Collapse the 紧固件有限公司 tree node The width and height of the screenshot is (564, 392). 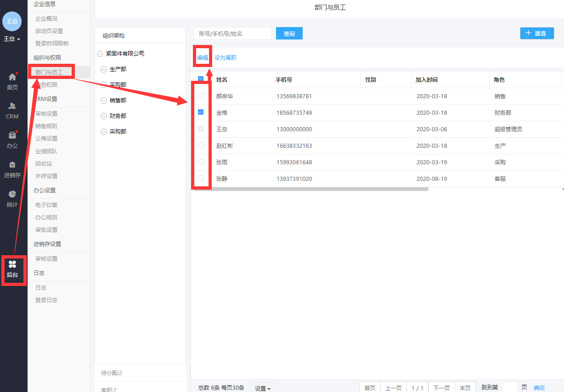pyautogui.click(x=100, y=54)
